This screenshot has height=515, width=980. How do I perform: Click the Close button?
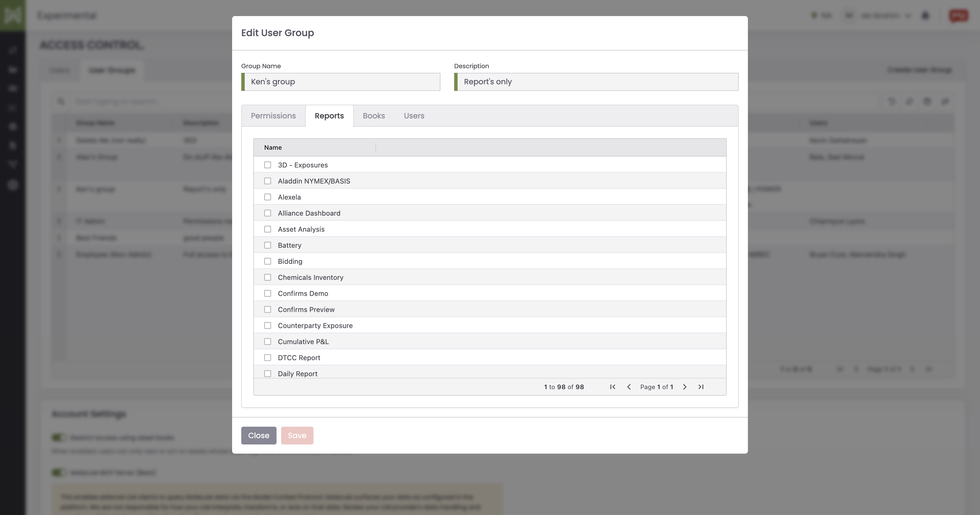tap(259, 436)
